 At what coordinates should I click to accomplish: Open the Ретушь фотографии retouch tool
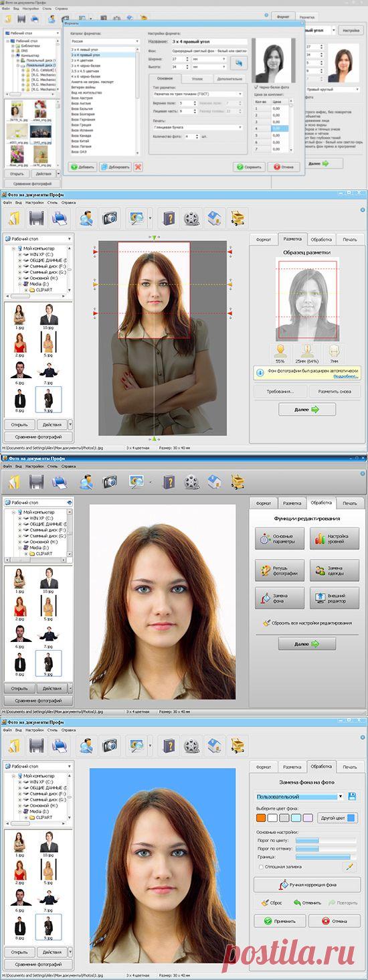(280, 570)
